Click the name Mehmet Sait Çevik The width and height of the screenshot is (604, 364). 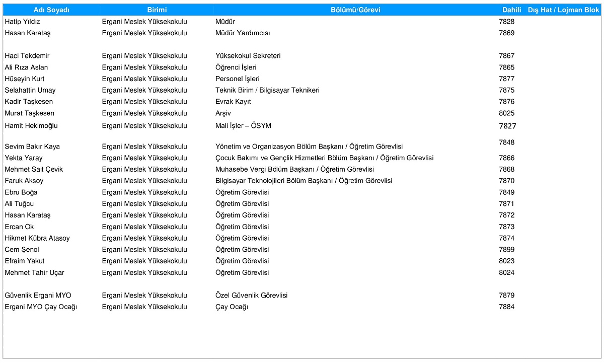coord(34,170)
